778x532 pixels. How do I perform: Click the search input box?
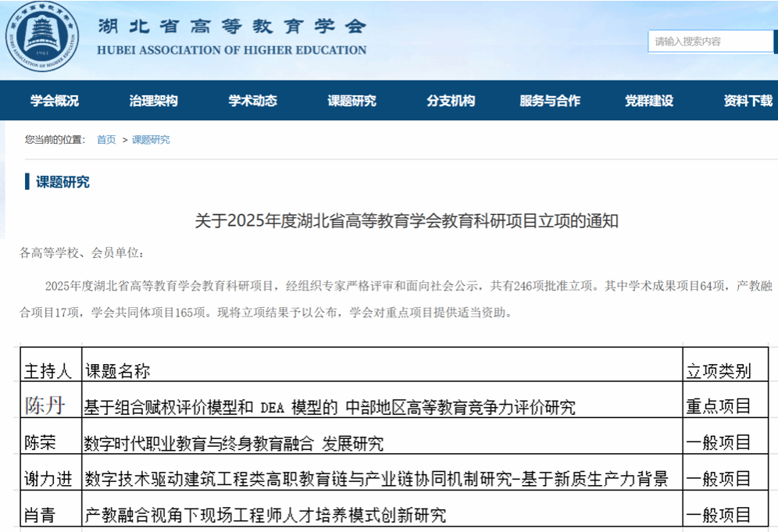tap(709, 41)
